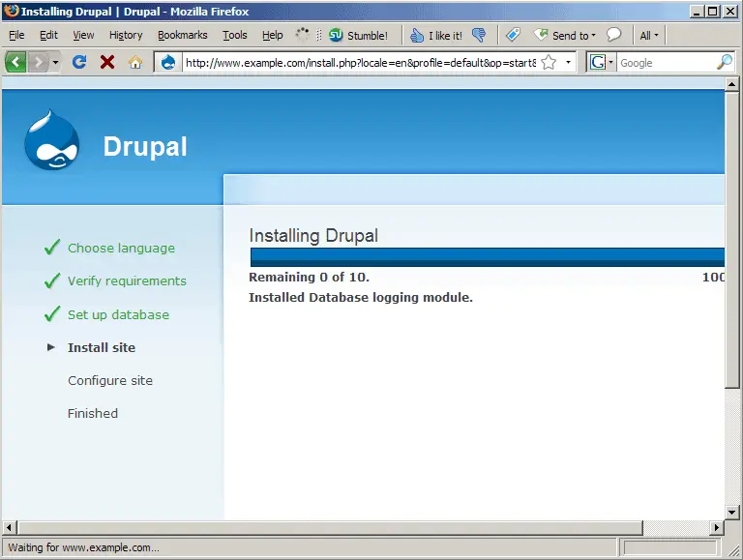
Task: Bookmark this page with the star icon
Action: 549,62
